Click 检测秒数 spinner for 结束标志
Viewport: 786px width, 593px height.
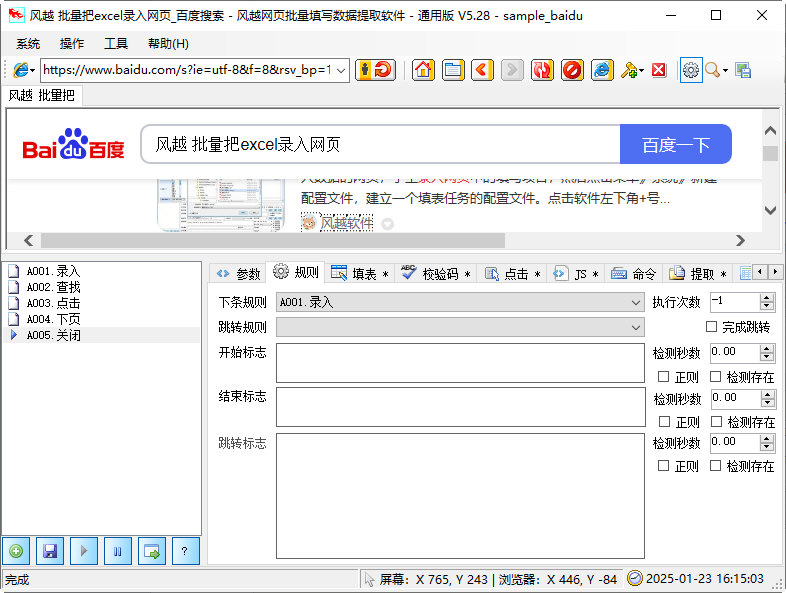click(767, 399)
